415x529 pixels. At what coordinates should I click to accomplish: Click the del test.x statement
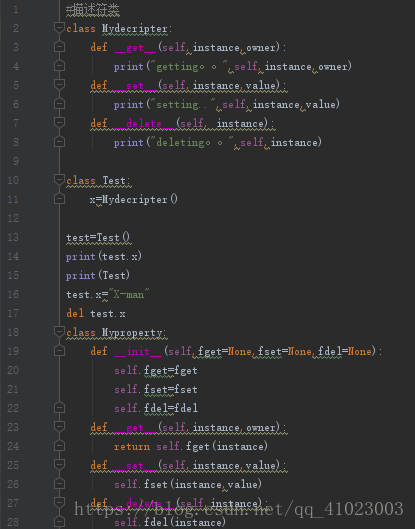pos(96,313)
